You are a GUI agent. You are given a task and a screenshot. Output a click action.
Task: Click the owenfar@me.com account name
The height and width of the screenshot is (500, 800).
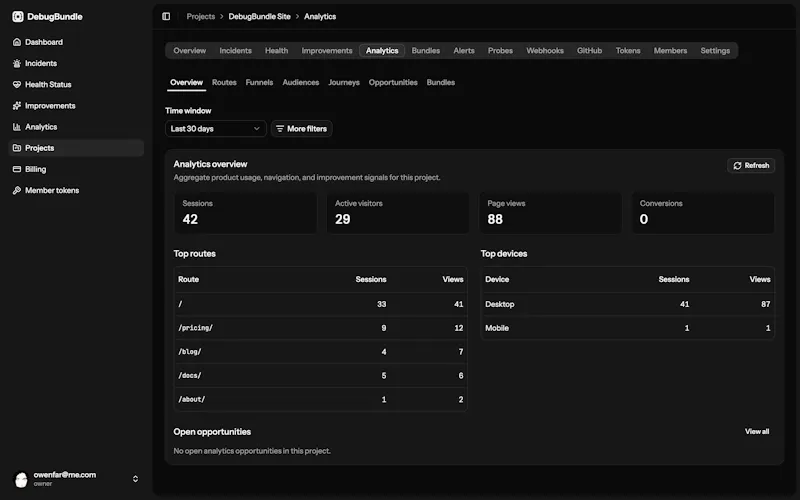tap(65, 474)
